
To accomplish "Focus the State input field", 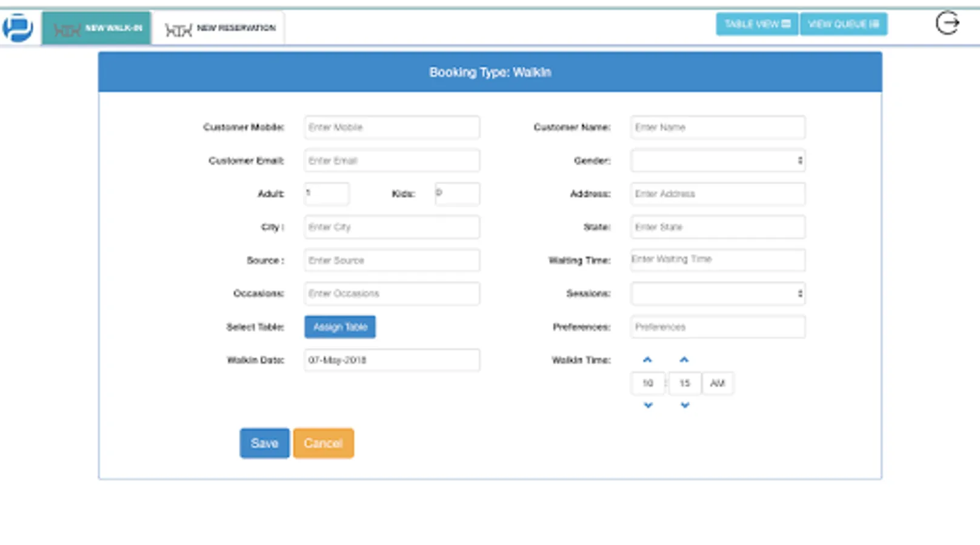I will (718, 227).
